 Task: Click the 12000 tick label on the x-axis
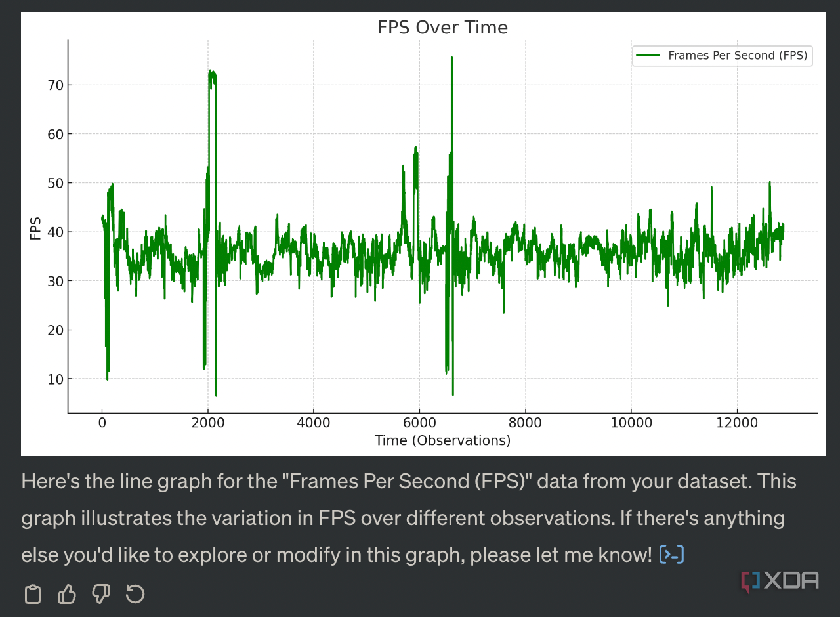coord(737,423)
